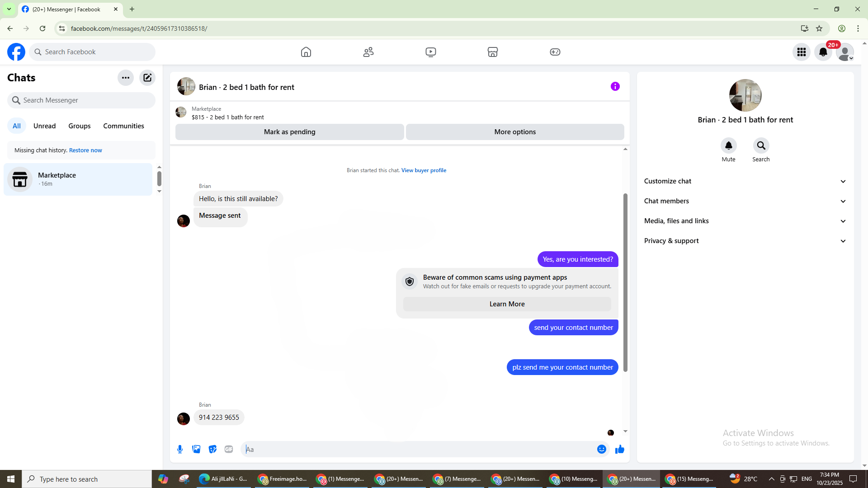Toggle the conversation information panel
This screenshot has width=868, height=488.
pos(615,86)
